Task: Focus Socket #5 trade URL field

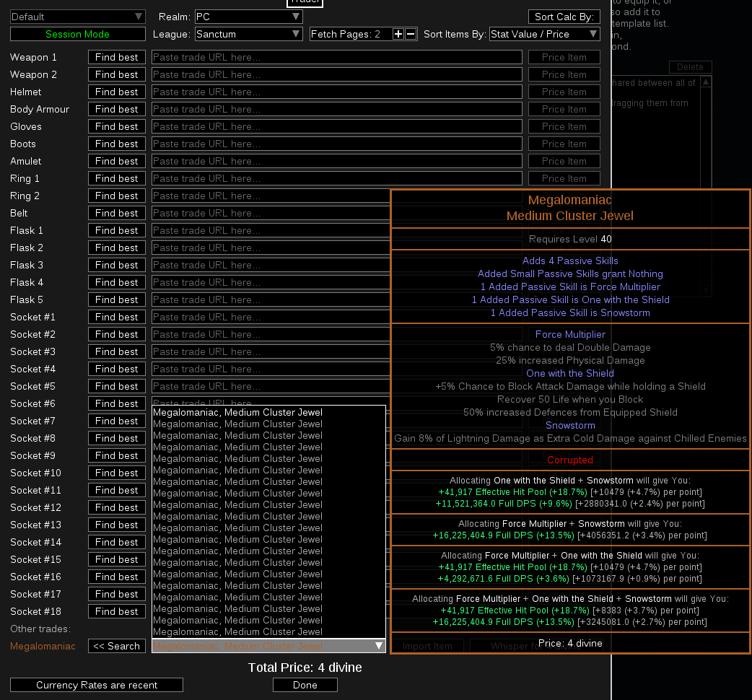Action: [271, 386]
